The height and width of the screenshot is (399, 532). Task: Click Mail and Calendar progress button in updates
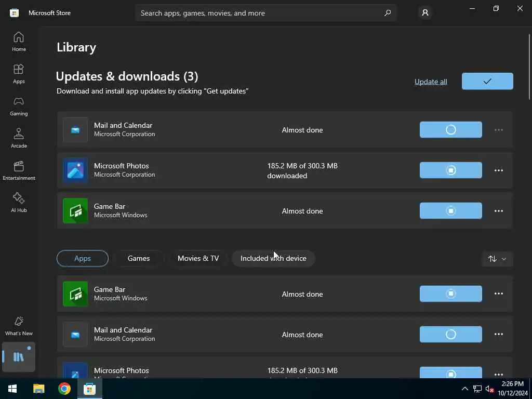click(450, 129)
